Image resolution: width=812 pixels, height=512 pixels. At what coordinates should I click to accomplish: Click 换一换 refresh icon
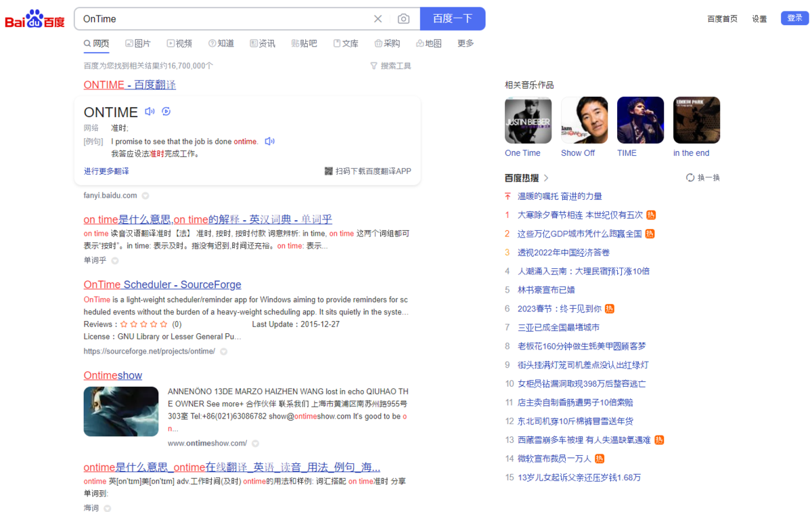(x=690, y=177)
